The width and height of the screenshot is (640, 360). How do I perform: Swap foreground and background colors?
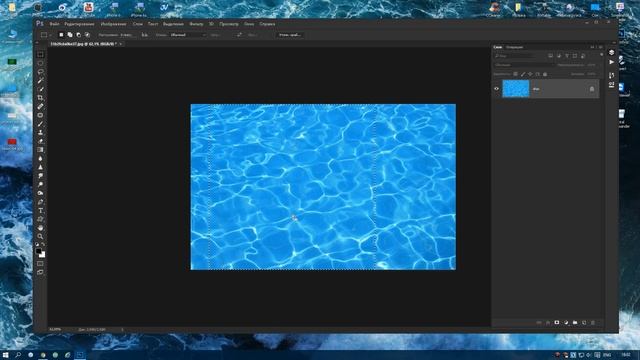click(x=43, y=244)
